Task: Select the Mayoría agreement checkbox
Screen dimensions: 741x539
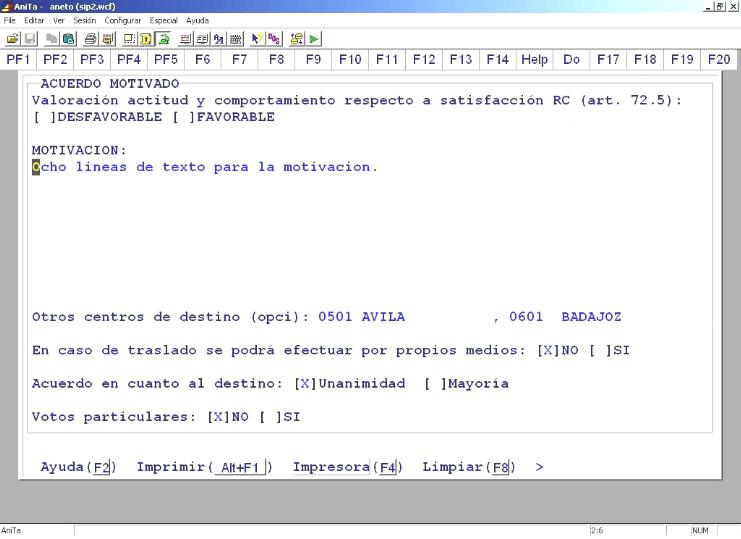Action: [x=433, y=384]
